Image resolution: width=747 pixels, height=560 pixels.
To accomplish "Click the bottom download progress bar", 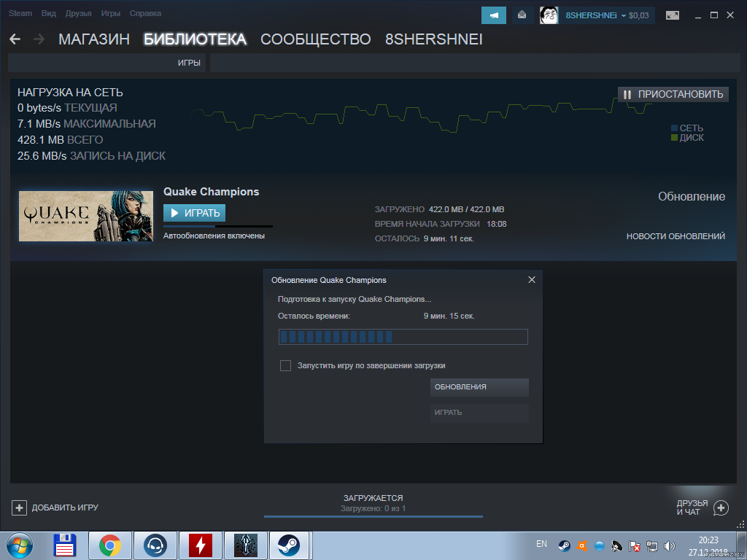I will (x=373, y=516).
